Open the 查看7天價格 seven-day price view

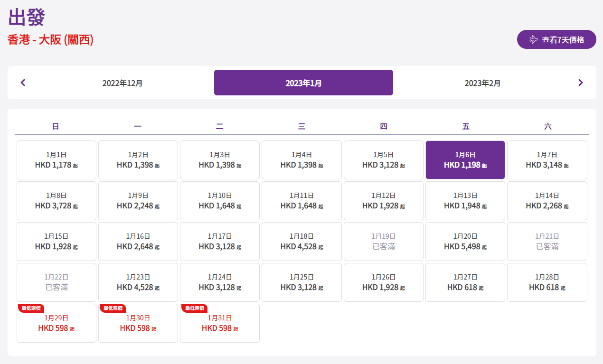[556, 39]
